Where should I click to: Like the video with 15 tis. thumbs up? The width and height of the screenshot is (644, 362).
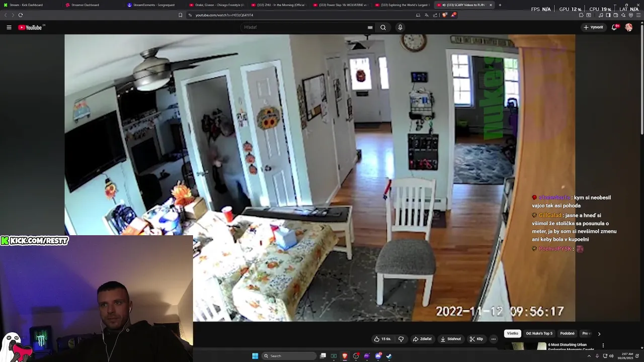pos(382,339)
